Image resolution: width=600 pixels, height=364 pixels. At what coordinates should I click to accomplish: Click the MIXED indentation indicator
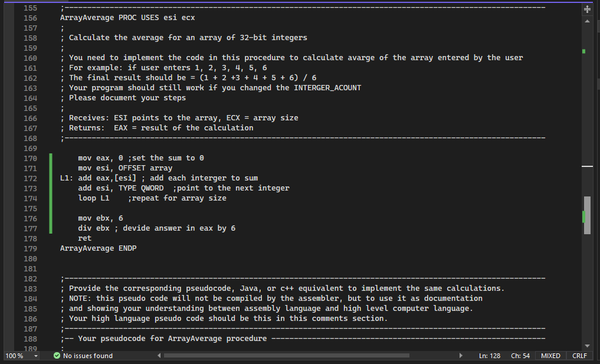(550, 356)
